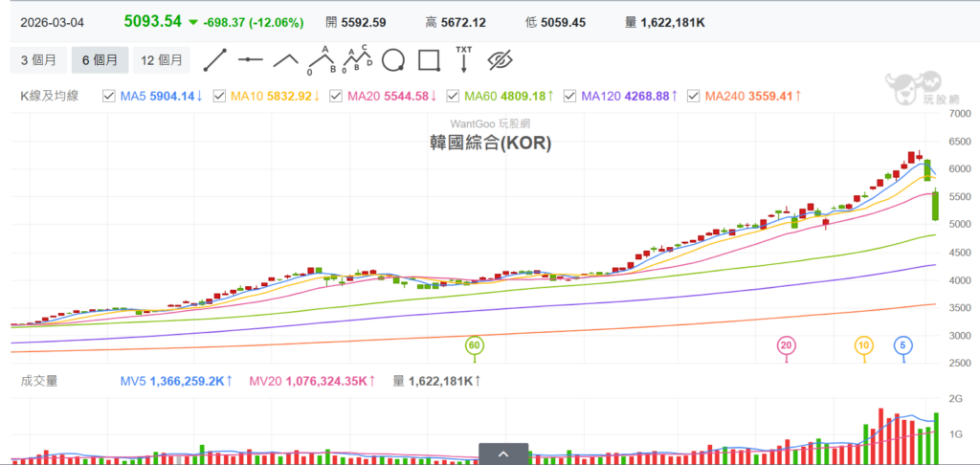Image resolution: width=980 pixels, height=465 pixels.
Task: Expand the panel with the bottom chevron
Action: point(501,454)
